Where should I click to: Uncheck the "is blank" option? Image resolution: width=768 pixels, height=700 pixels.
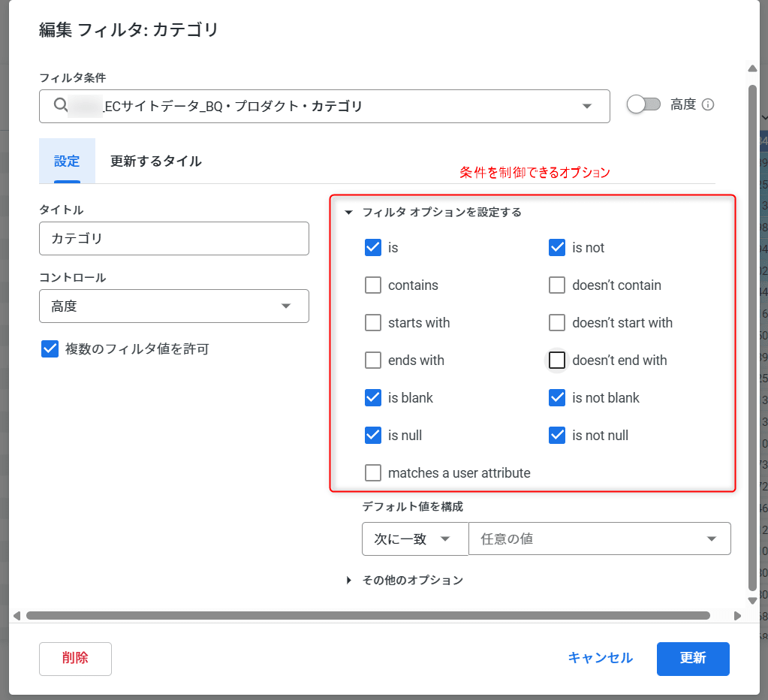(x=373, y=397)
